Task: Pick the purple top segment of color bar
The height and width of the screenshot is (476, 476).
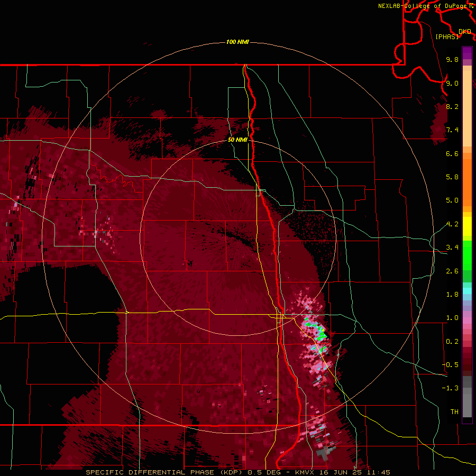Action: click(x=467, y=53)
